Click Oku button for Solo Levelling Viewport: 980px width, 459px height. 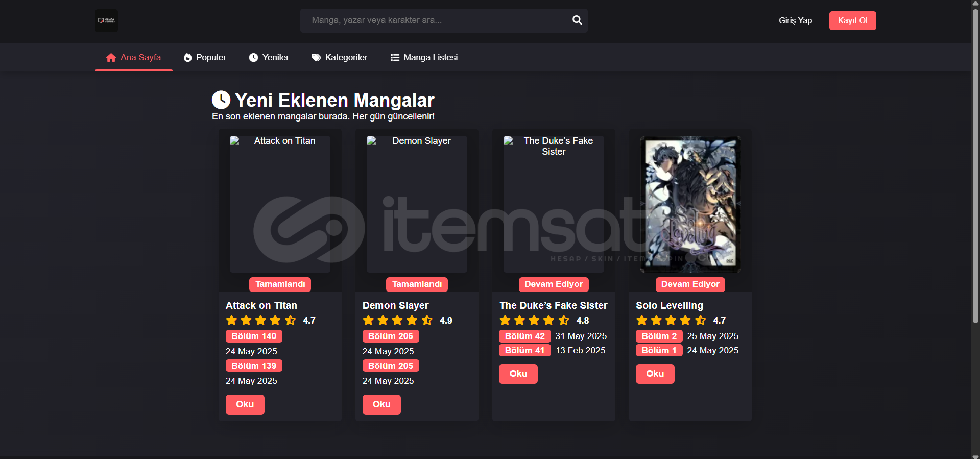(x=655, y=374)
